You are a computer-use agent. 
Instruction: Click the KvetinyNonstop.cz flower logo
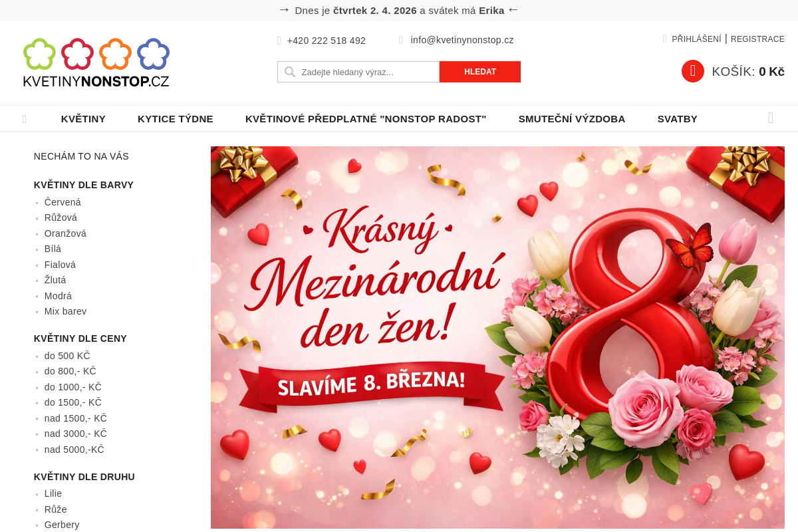click(x=96, y=63)
